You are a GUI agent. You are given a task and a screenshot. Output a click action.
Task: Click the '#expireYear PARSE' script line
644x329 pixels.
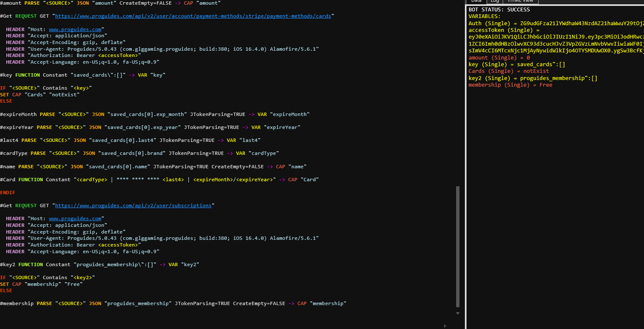coord(150,127)
